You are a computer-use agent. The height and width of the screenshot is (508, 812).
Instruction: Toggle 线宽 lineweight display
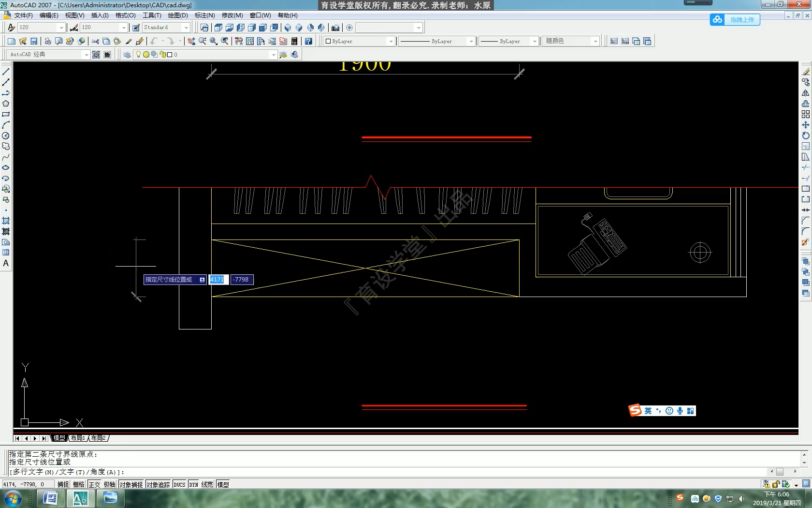click(207, 484)
